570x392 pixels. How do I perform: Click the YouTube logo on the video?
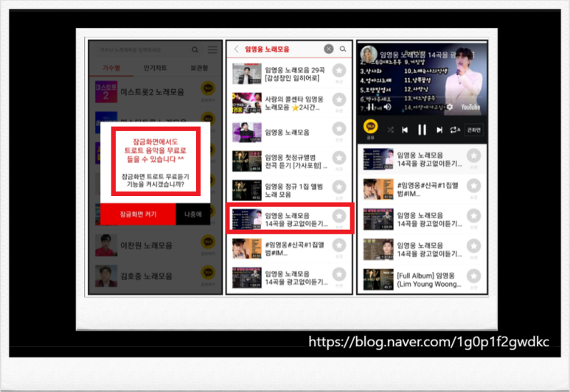coord(470,107)
